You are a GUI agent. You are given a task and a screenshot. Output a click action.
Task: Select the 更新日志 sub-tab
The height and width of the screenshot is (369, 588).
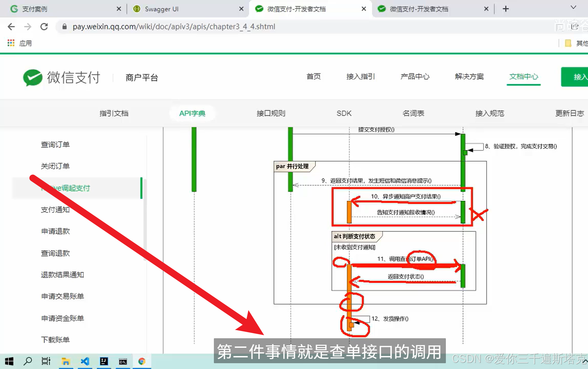(x=570, y=113)
